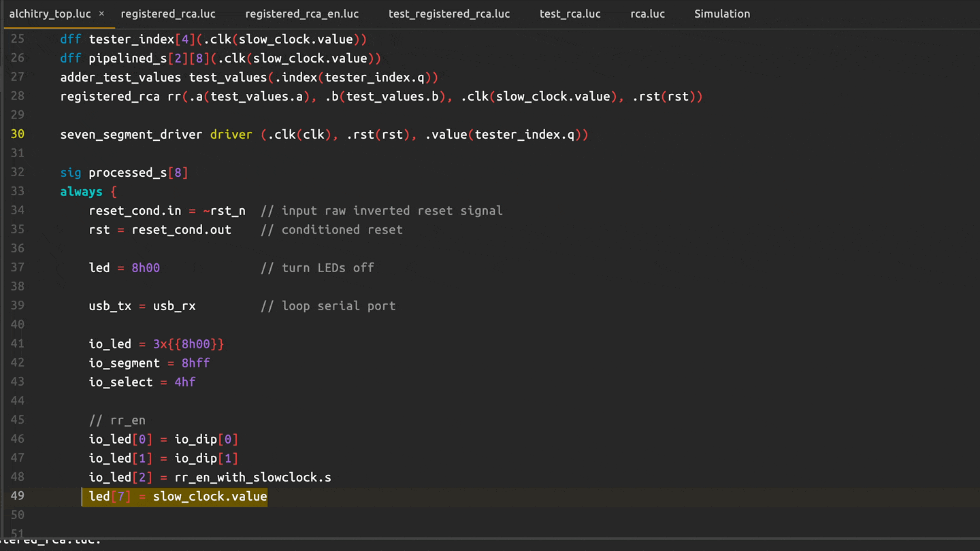Click the '// rr_en' comment line
Image resolution: width=980 pixels, height=551 pixels.
click(117, 420)
